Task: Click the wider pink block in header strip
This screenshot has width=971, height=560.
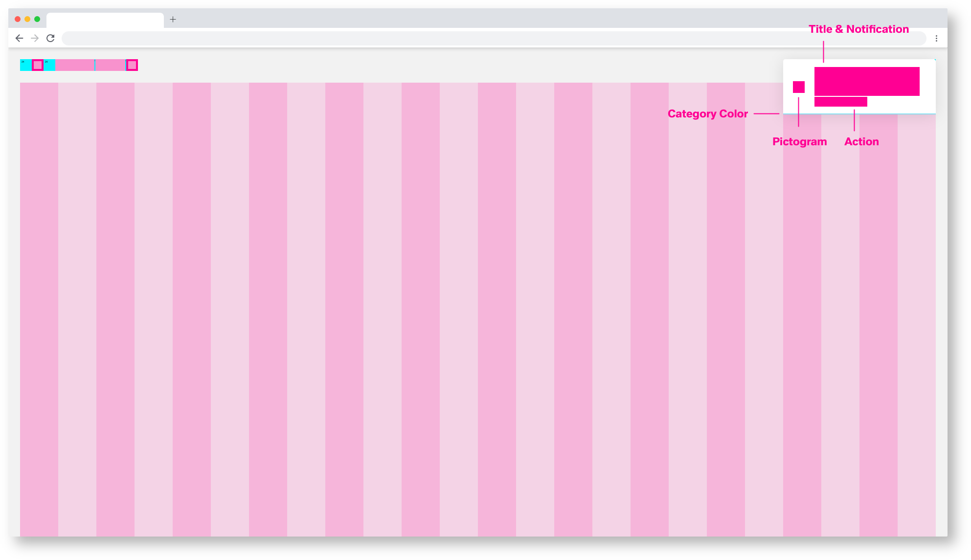Action: coord(75,65)
